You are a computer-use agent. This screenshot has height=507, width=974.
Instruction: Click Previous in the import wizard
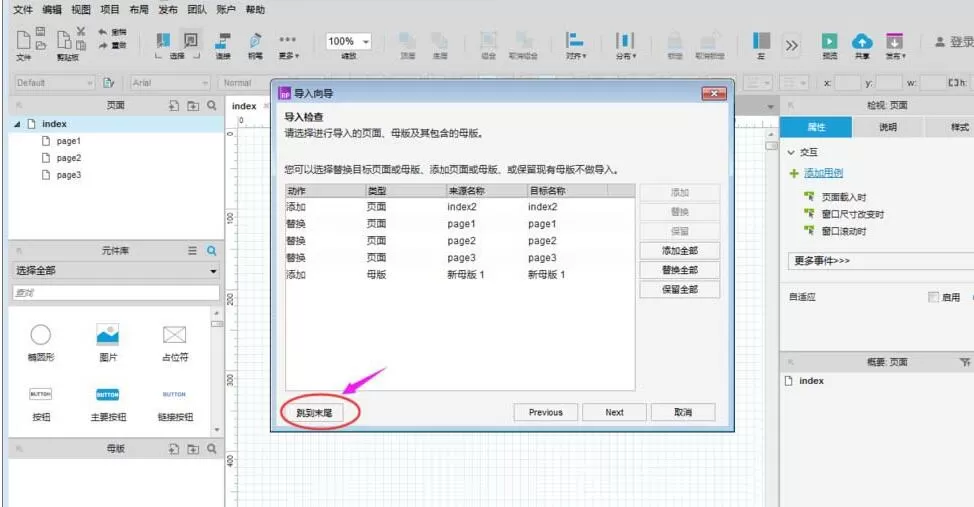coord(545,413)
